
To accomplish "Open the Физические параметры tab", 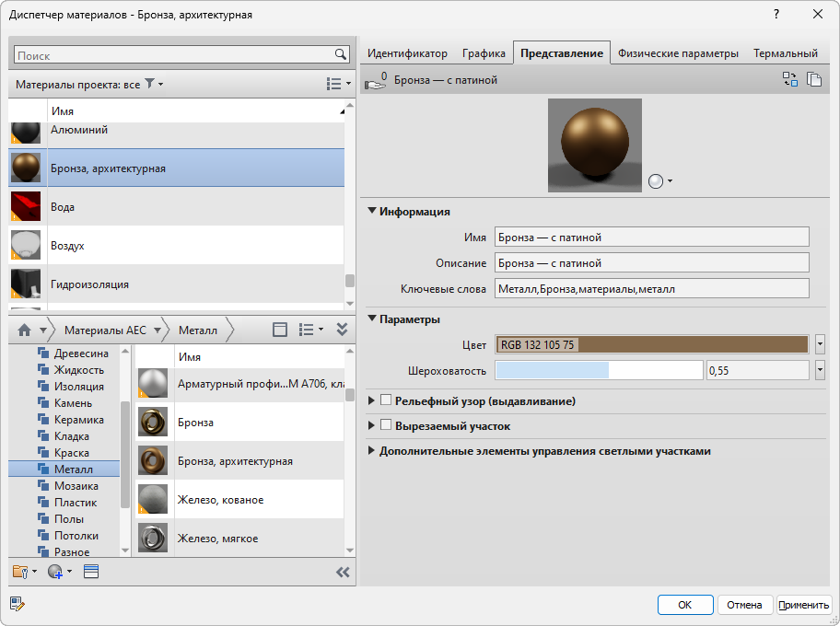I will pyautogui.click(x=678, y=53).
